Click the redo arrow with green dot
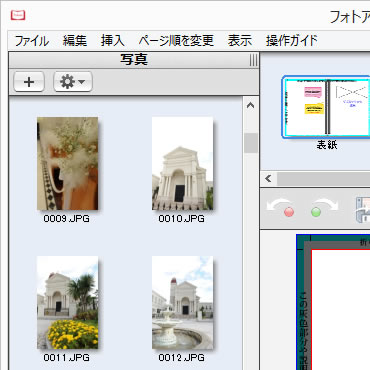Image resolution: width=370 pixels, height=370 pixels. (324, 208)
